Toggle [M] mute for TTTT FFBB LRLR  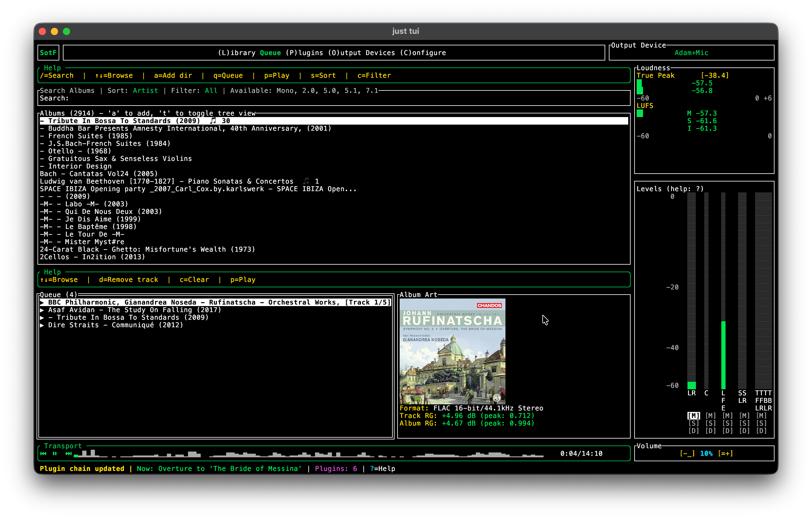coord(762,416)
